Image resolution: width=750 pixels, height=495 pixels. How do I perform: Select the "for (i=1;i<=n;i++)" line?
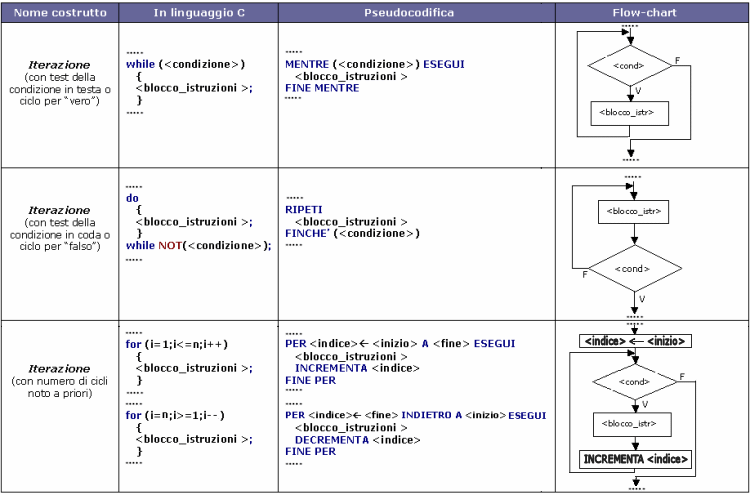(177, 344)
